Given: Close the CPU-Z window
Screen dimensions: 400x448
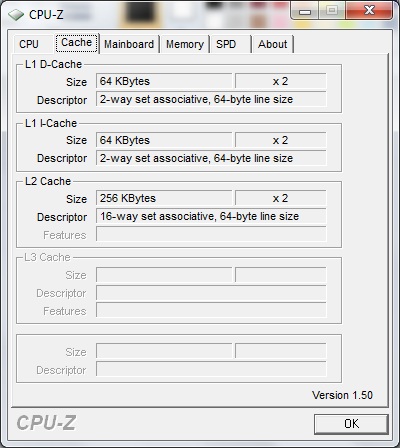Looking at the screenshot, I should (x=369, y=11).
